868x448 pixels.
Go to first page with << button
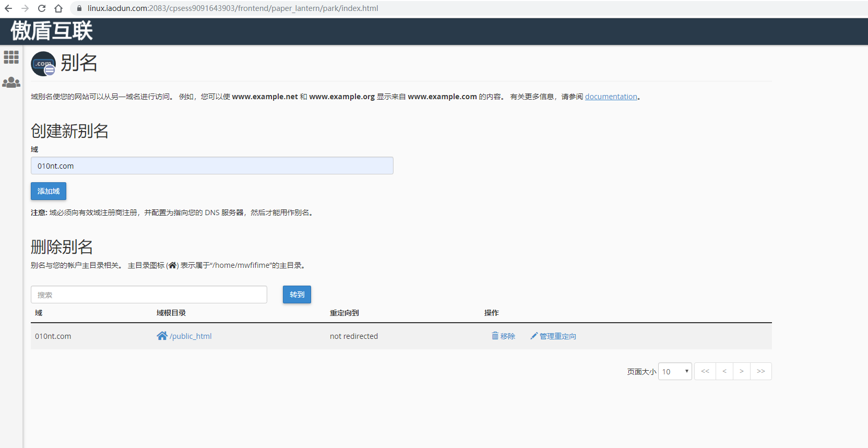point(705,371)
